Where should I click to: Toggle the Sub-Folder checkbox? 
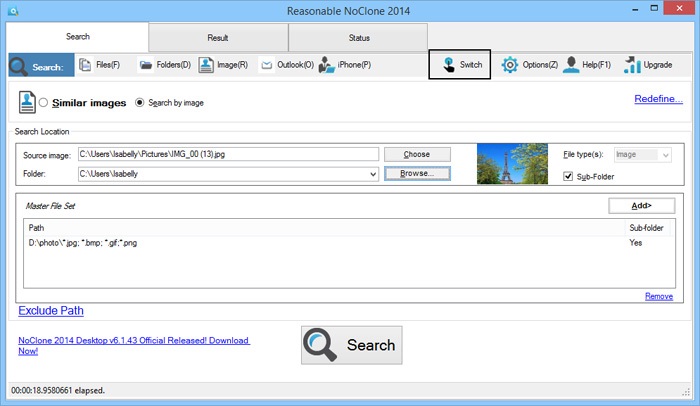[568, 176]
